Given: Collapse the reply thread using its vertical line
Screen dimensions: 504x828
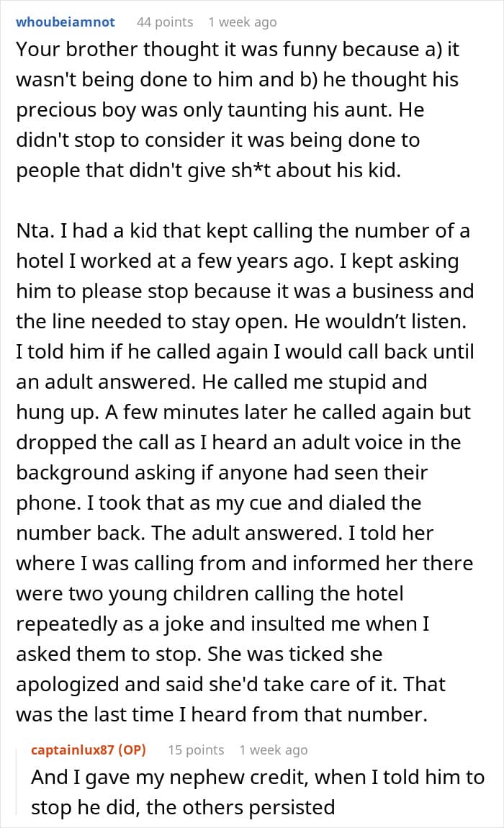Looking at the screenshot, I should coord(17,780).
